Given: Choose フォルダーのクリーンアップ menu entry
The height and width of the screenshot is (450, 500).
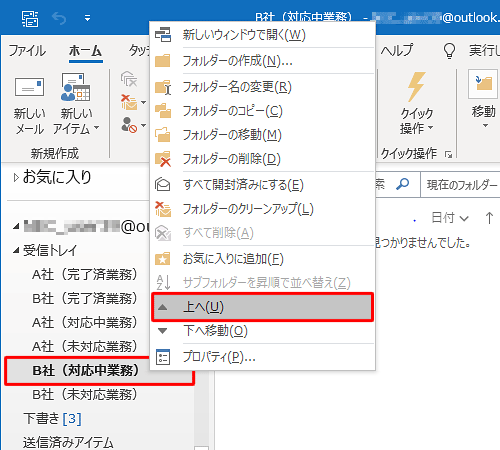Looking at the screenshot, I should 263,209.
